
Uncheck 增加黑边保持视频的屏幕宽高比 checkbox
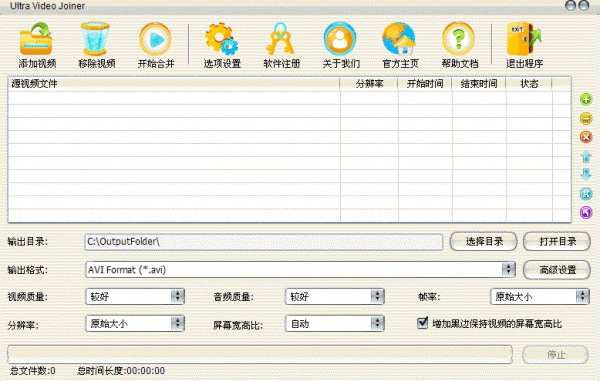[x=422, y=323]
